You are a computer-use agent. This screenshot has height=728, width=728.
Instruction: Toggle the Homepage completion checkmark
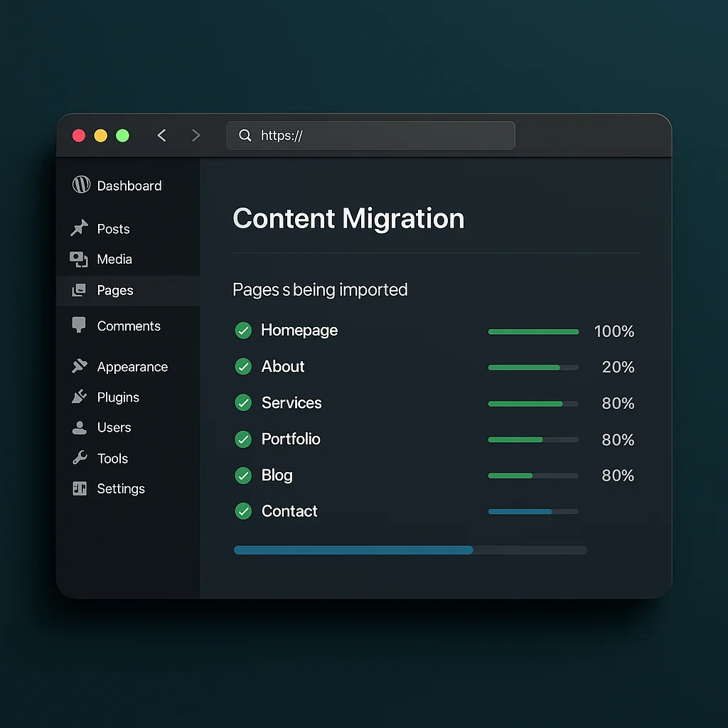243,331
